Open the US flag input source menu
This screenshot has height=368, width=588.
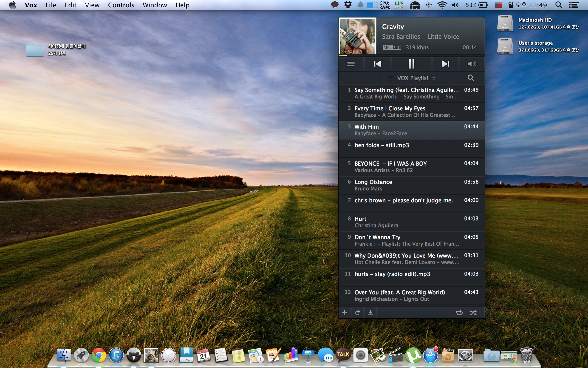click(498, 5)
